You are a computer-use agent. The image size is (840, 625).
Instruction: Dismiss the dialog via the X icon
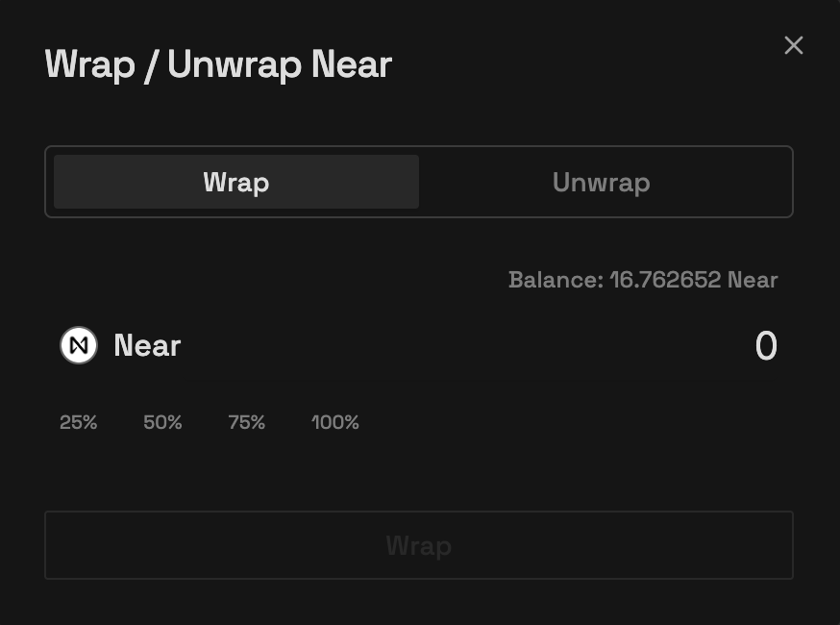click(794, 45)
